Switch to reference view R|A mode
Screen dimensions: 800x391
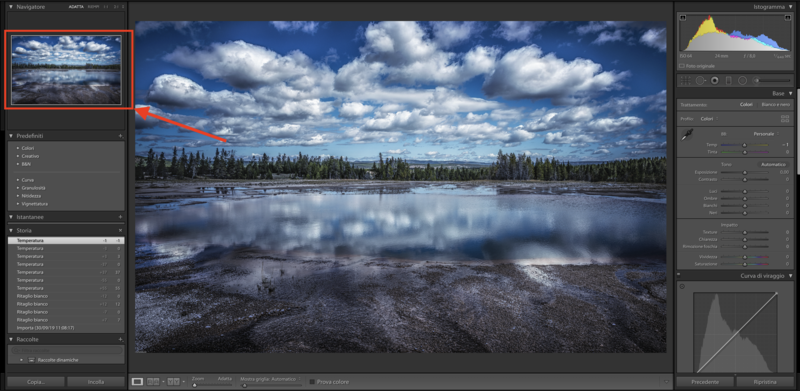point(153,381)
